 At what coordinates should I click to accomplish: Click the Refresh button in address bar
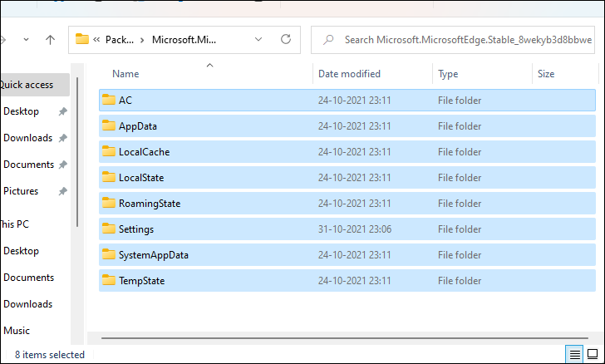point(286,39)
